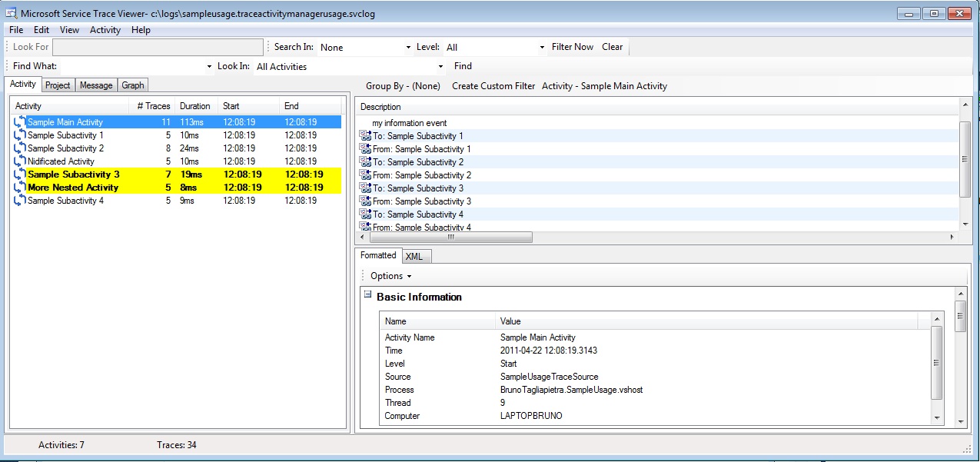Click the Traces: 34 status entry
This screenshot has height=462, width=980.
177,444
